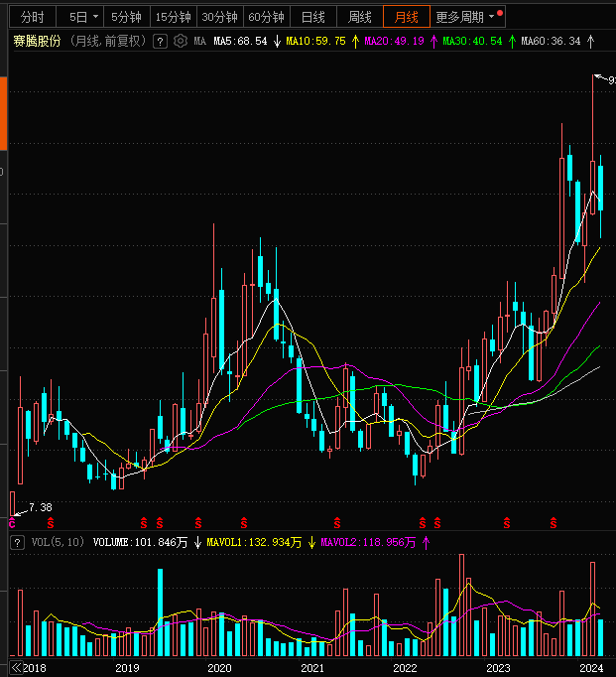This screenshot has height=677, width=616.
Task: Switch to the 日线 daily chart tab
Action: coord(312,17)
